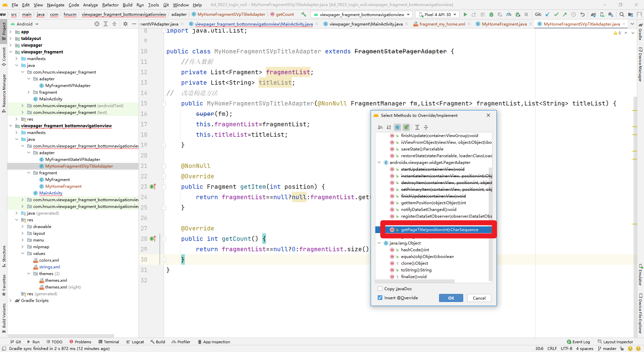Click the Stop square icon in toolbar
This screenshot has height=352, width=644.
pos(526,14)
